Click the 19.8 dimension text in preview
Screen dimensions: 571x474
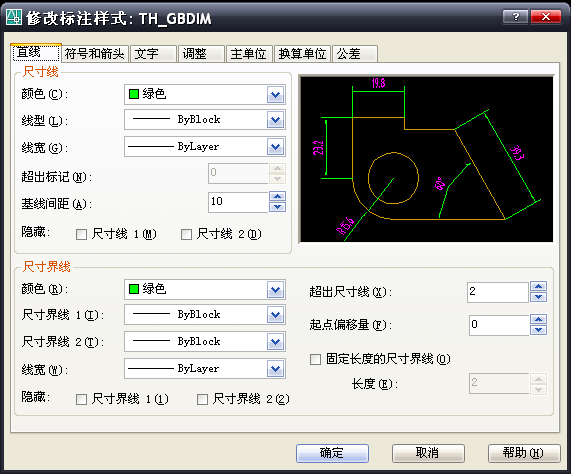pyautogui.click(x=378, y=83)
